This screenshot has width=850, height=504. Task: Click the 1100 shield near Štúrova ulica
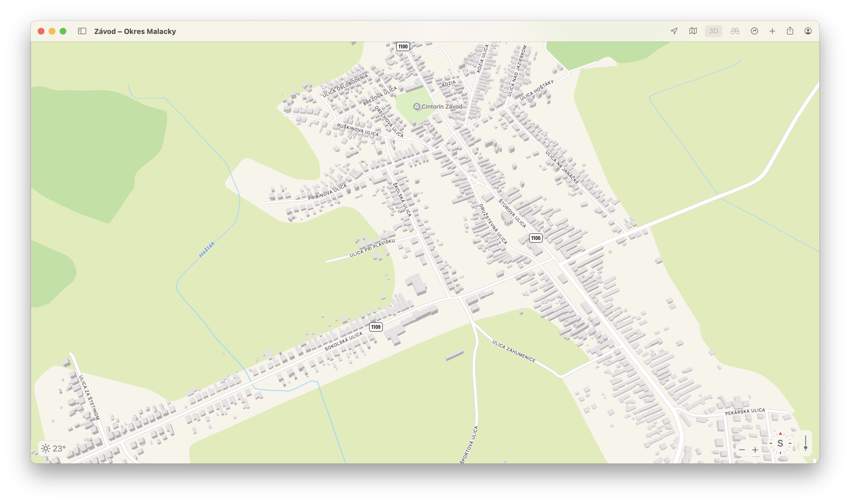tap(536, 238)
